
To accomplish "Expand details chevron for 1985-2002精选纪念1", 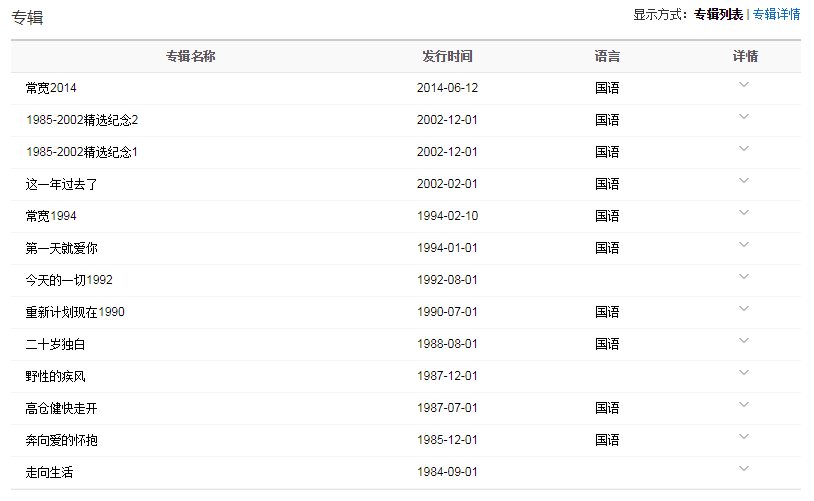I will [744, 149].
